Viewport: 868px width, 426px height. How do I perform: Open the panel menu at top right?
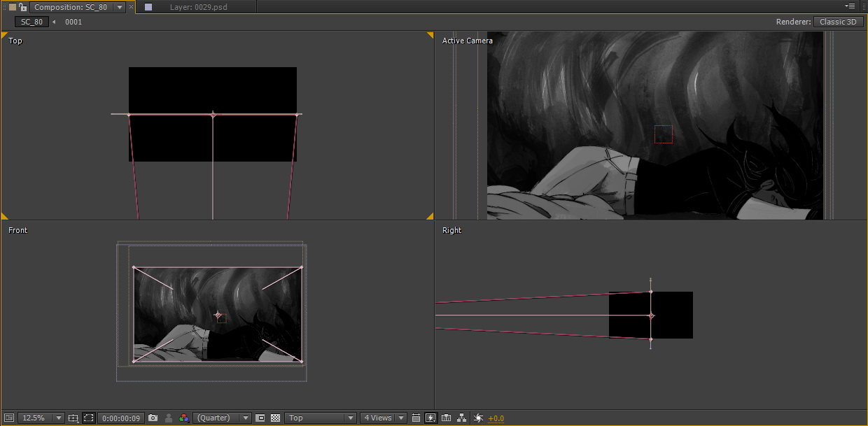click(x=851, y=6)
